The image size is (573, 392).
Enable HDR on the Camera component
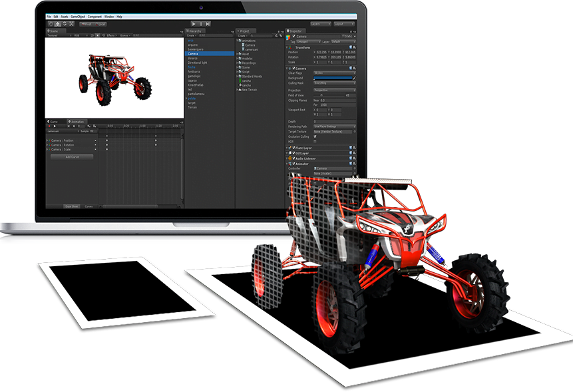pos(315,141)
